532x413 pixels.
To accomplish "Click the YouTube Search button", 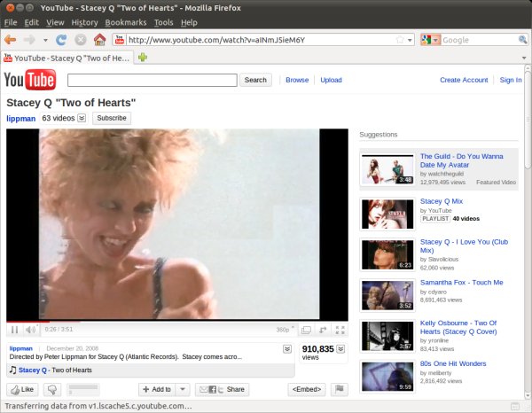I will click(x=255, y=80).
